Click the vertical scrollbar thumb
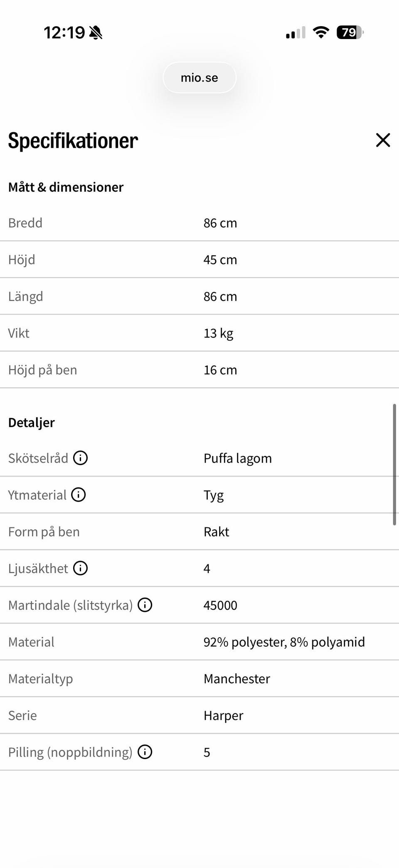Image resolution: width=399 pixels, height=868 pixels. click(394, 464)
